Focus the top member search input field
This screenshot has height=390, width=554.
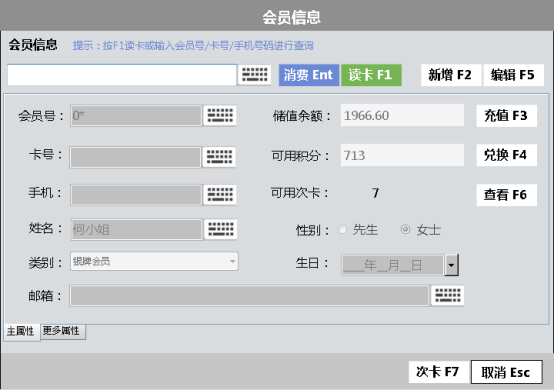point(122,75)
